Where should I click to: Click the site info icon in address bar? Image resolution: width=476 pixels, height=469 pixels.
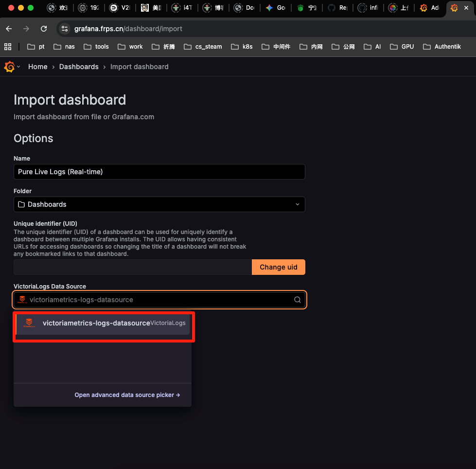(x=65, y=29)
